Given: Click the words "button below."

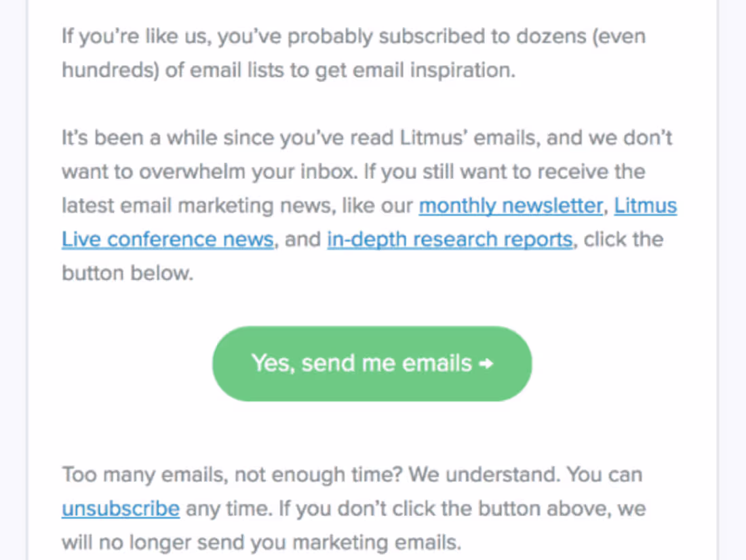Looking at the screenshot, I should 127,273.
